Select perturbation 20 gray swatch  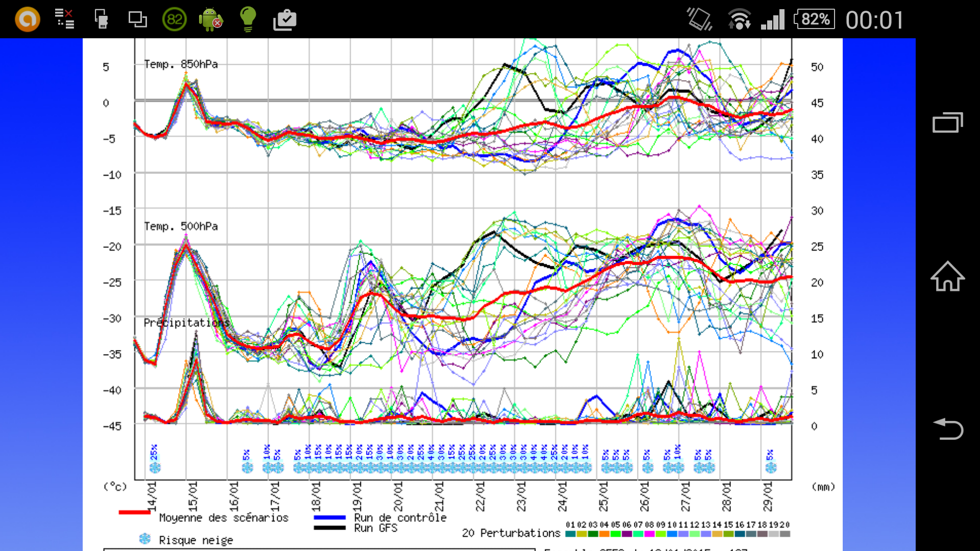coord(785,534)
